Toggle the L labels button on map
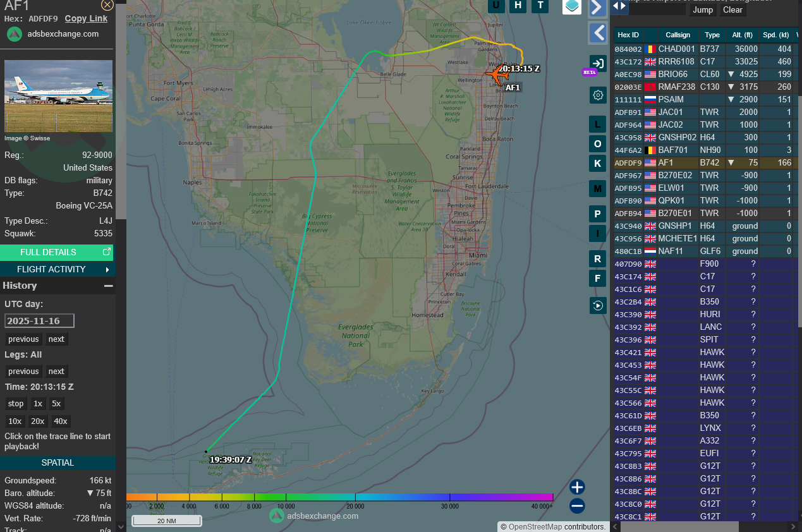Image resolution: width=802 pixels, height=532 pixels. click(597, 124)
